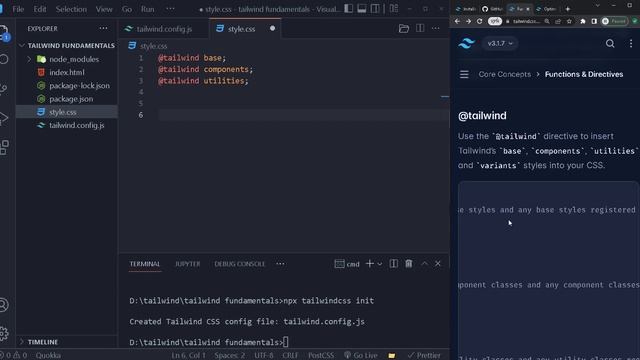
Task: Open the View menu
Action: point(104,9)
